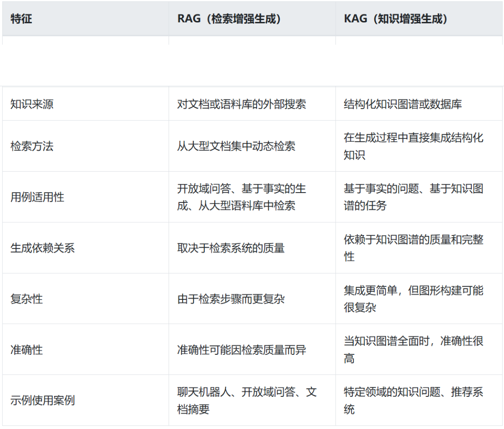Select the KAG（知识增强生成）column header
This screenshot has height=429, width=504.
point(397,18)
